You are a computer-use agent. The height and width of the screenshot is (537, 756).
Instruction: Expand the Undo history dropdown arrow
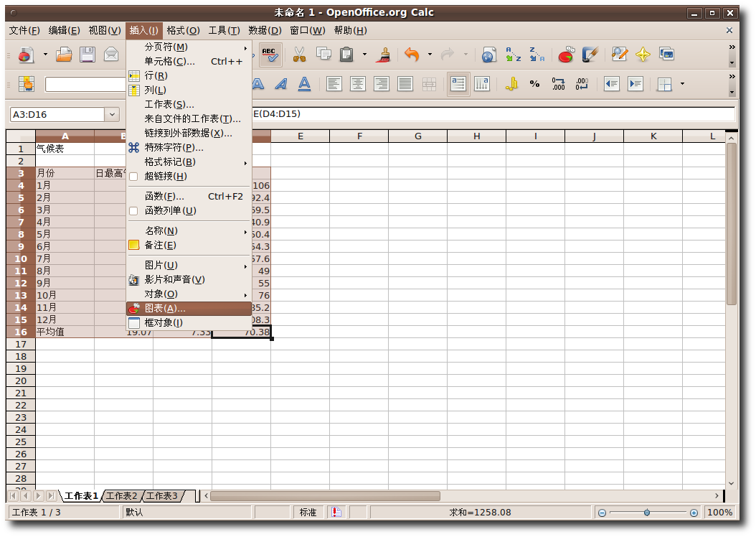point(430,55)
